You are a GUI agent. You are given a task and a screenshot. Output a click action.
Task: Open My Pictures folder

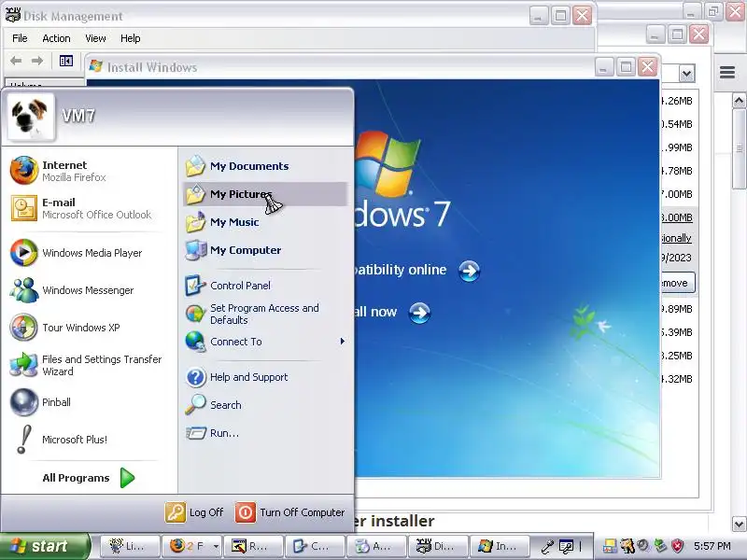[x=265, y=194]
